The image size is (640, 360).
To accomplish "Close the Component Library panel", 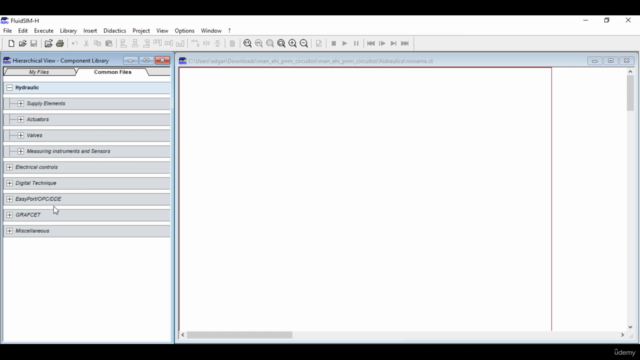I will pyautogui.click(x=162, y=60).
